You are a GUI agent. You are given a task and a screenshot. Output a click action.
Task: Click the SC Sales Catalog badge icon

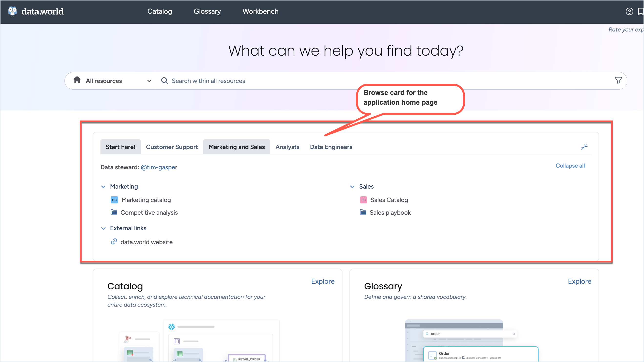point(363,200)
